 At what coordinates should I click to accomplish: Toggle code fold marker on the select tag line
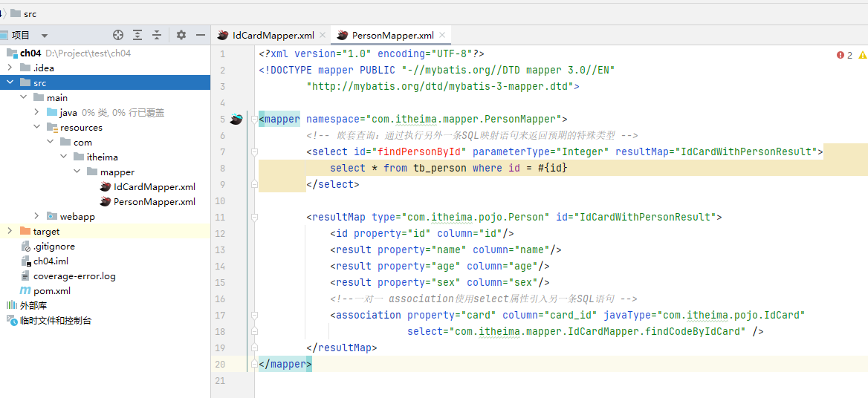[254, 152]
